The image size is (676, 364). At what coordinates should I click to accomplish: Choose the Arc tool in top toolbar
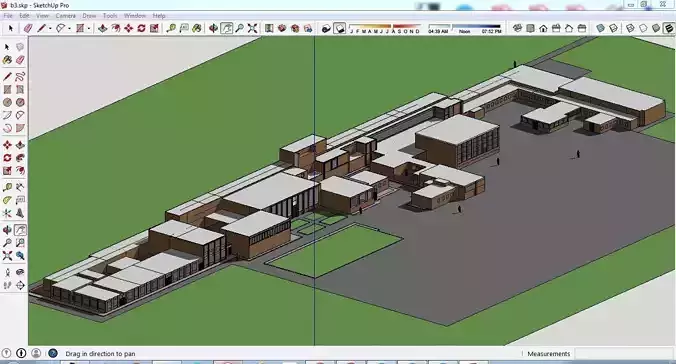click(60, 28)
